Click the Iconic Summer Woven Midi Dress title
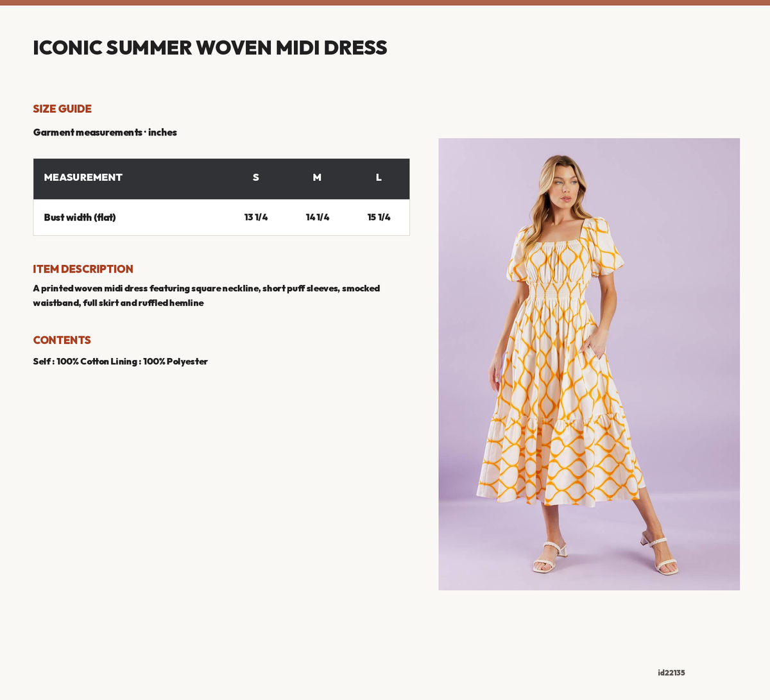The image size is (770, 700). 210,47
